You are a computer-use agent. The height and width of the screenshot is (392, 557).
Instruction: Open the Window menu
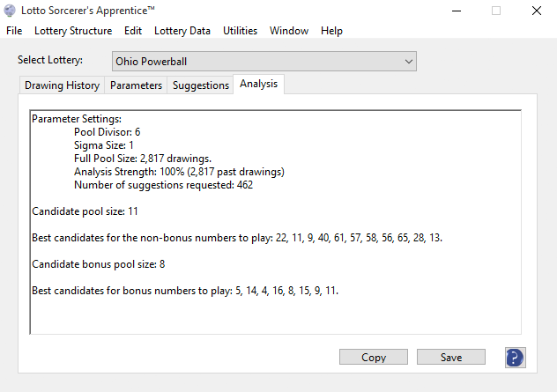(289, 31)
